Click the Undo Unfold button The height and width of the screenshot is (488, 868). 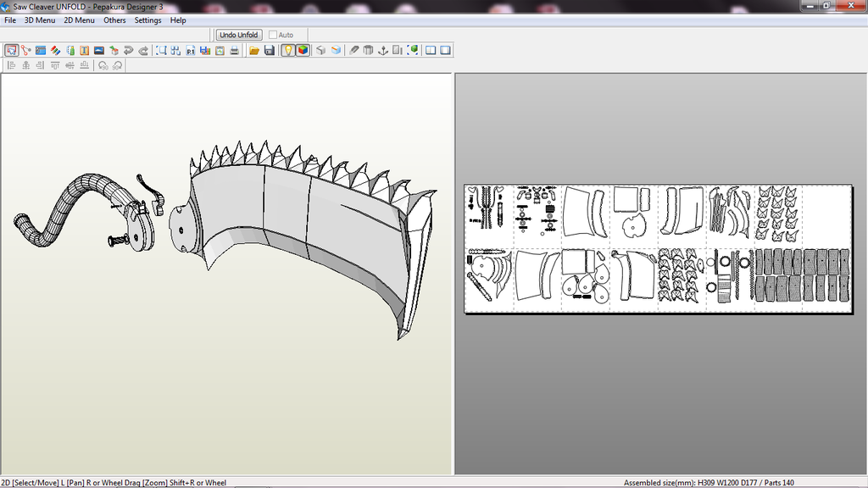tap(239, 35)
